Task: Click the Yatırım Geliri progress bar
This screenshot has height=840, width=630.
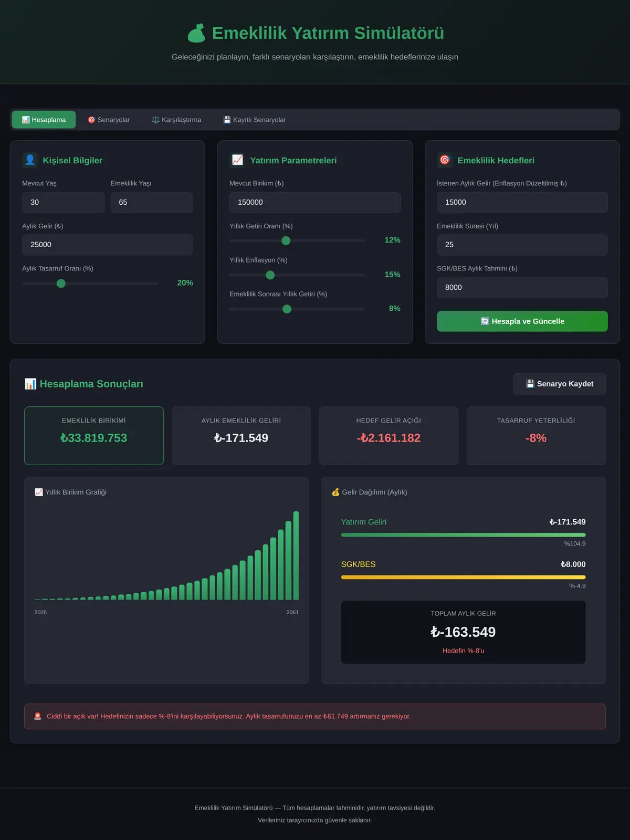Action: point(464,535)
